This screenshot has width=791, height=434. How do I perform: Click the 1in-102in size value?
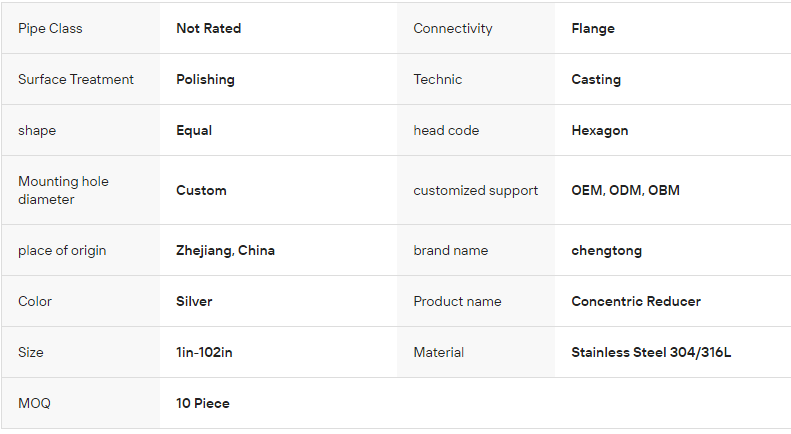(206, 353)
